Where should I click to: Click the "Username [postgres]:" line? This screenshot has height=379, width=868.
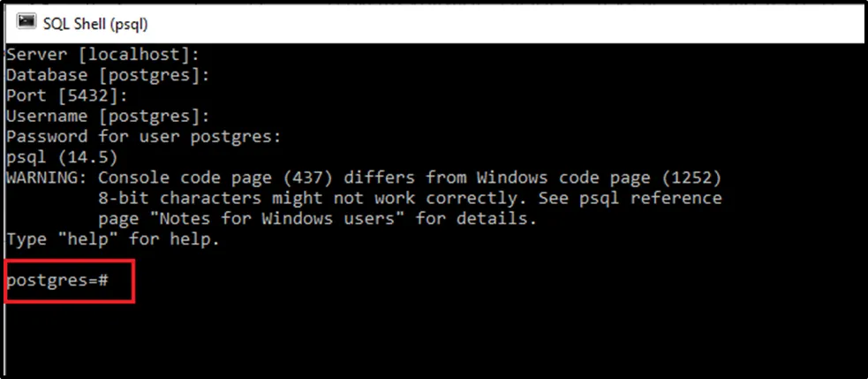pos(108,115)
